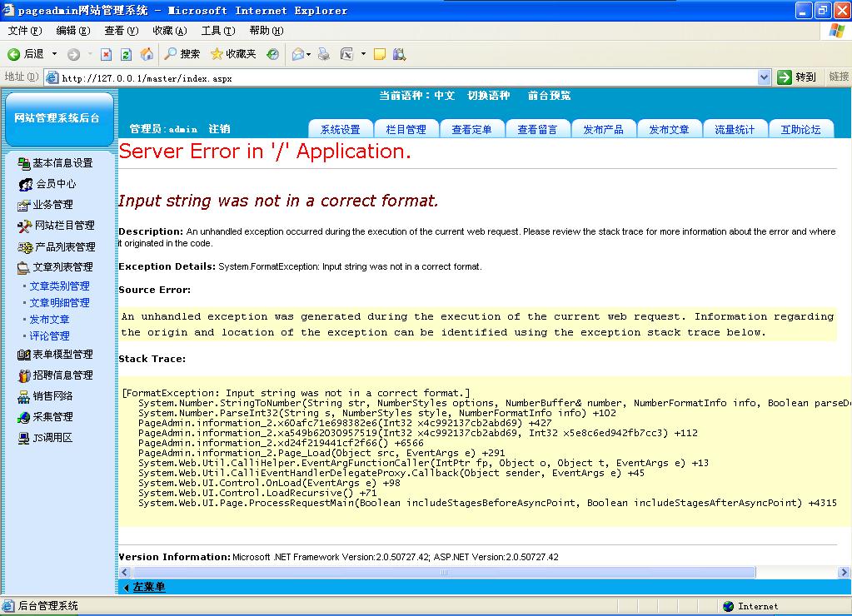Screen dimensions: 852x616
Task: Click 文章类别管理 sidebar link
Action: coord(59,286)
